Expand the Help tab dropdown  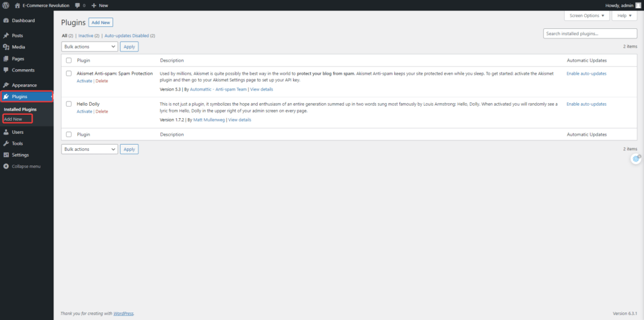(x=623, y=15)
